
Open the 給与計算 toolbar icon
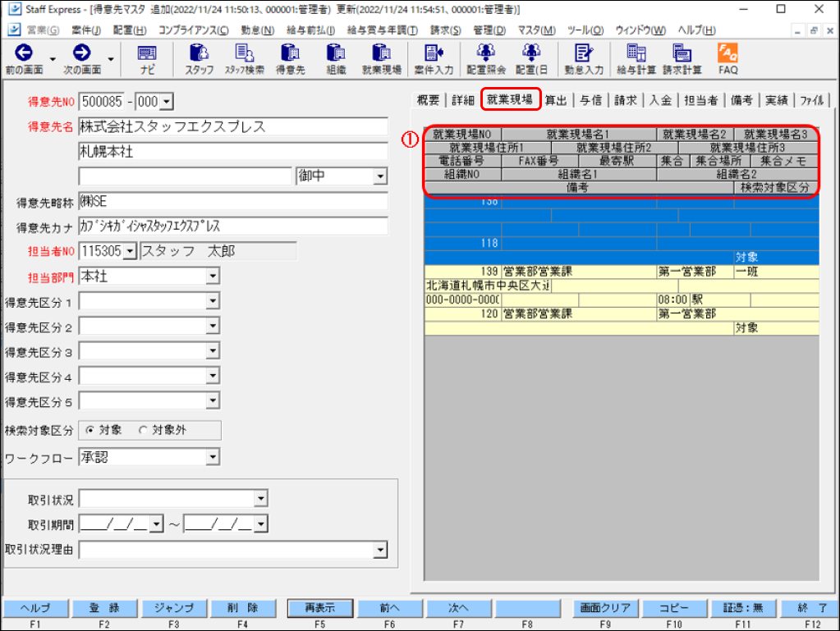coord(636,59)
